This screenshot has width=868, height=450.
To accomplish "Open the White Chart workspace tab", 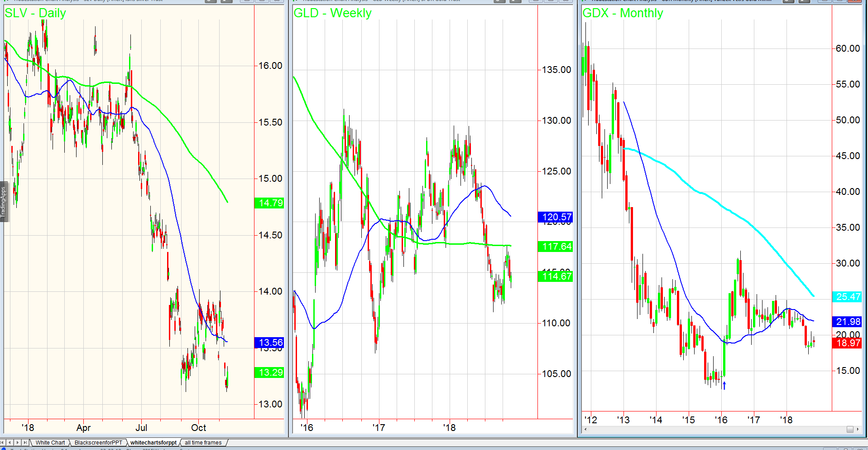I will (50, 443).
